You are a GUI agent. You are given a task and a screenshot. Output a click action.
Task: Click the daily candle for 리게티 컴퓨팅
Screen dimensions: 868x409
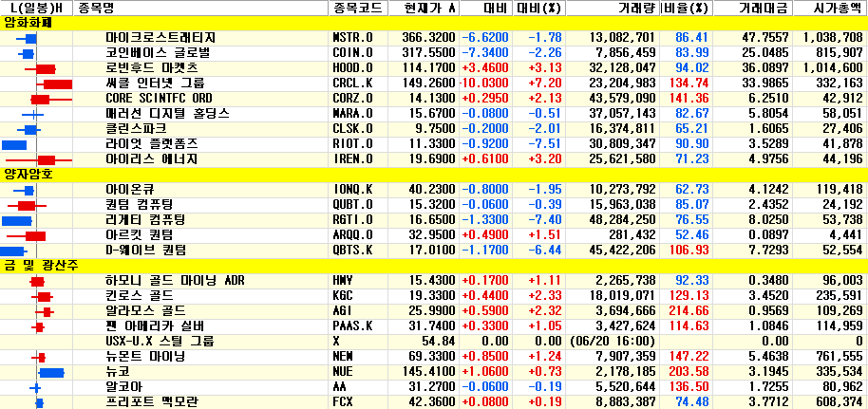pyautogui.click(x=16, y=220)
